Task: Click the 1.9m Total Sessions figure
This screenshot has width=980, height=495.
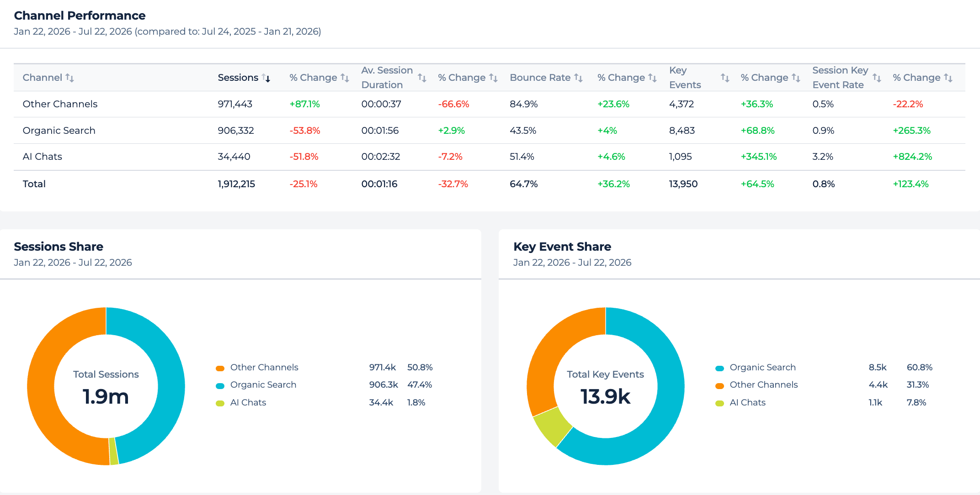Action: [x=106, y=396]
